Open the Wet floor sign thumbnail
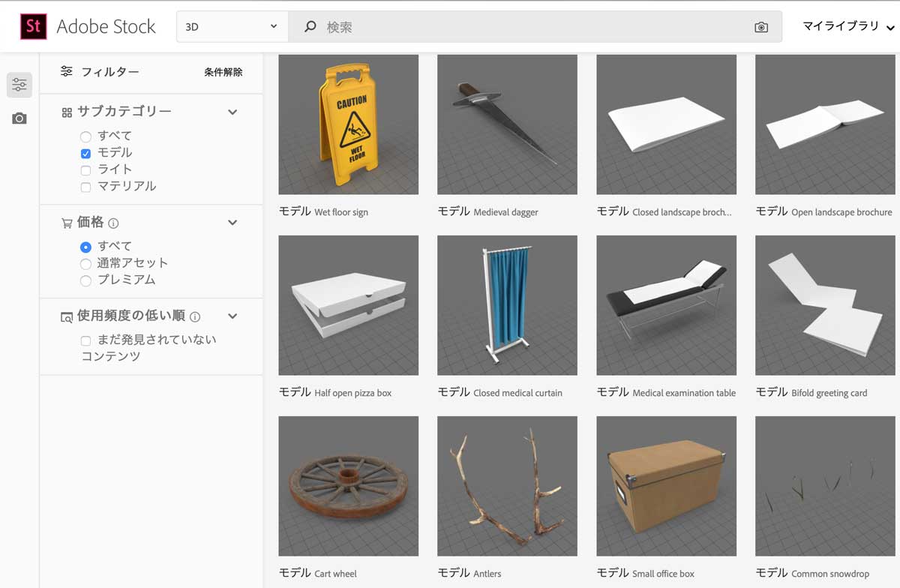Viewport: 900px width, 588px height. (348, 124)
